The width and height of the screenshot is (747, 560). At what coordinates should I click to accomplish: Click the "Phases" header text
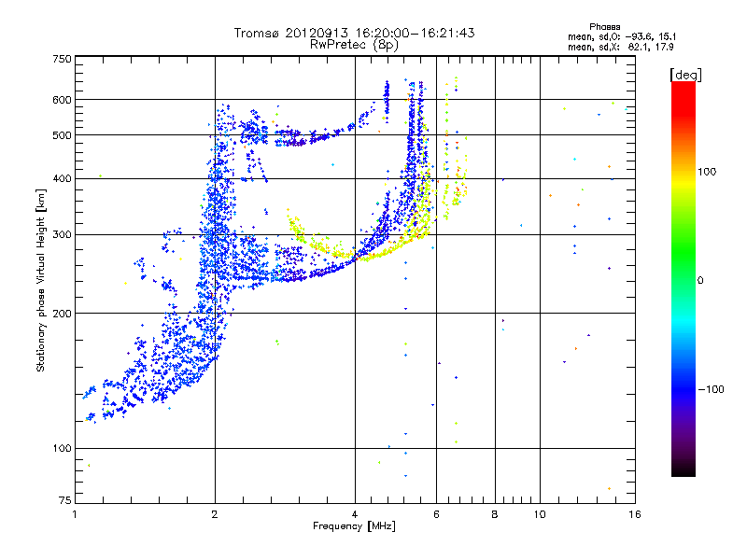pos(604,27)
